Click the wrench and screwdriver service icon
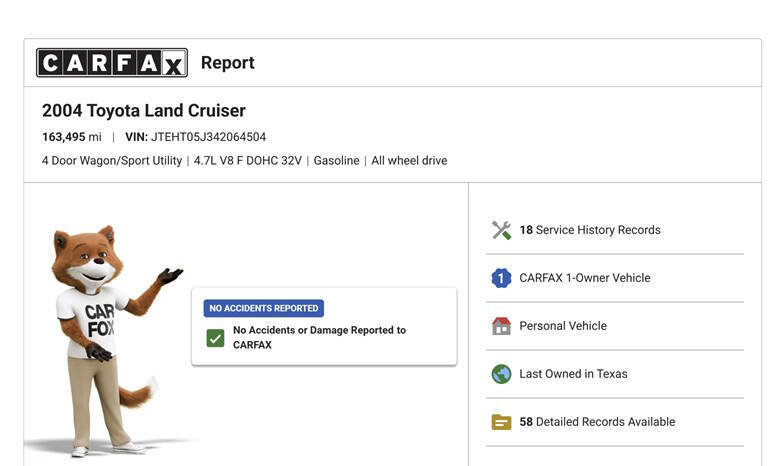This screenshot has width=782, height=466. click(x=501, y=230)
